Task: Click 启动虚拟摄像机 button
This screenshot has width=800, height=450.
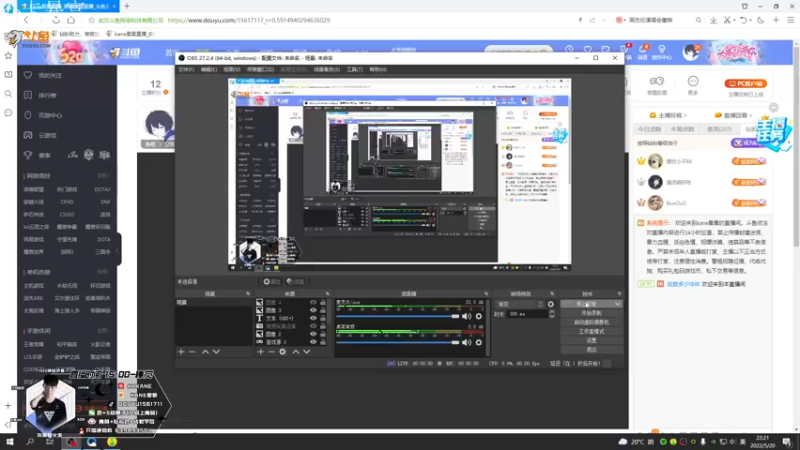Action: (591, 322)
